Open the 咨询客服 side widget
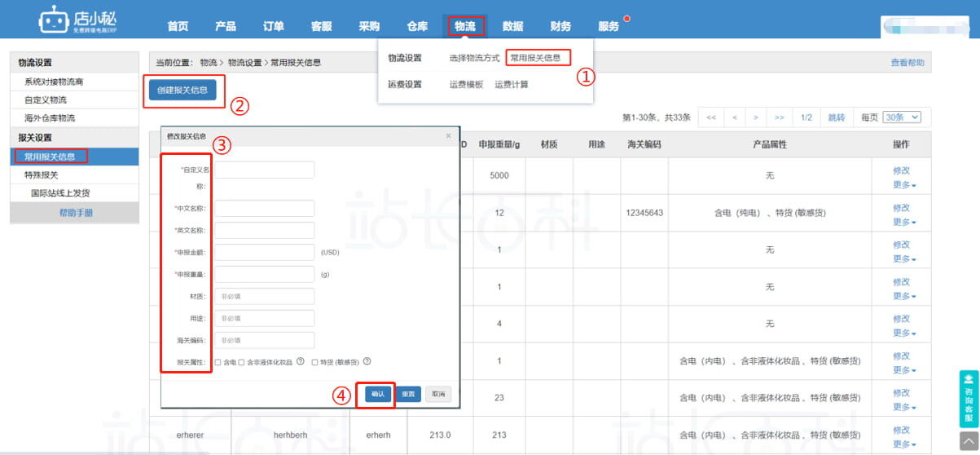Image resolution: width=980 pixels, height=455 pixels. coord(969,400)
